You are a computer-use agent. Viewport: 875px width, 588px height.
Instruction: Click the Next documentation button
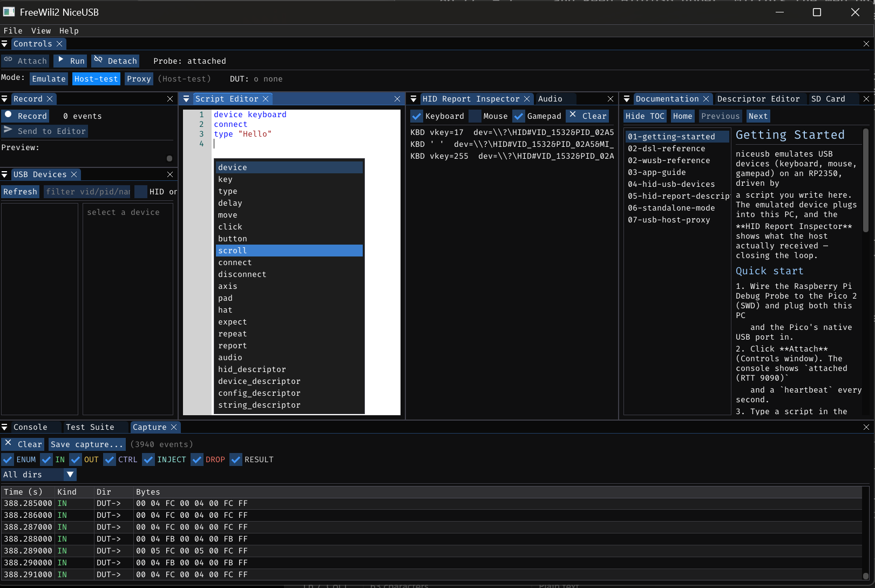pyautogui.click(x=758, y=116)
